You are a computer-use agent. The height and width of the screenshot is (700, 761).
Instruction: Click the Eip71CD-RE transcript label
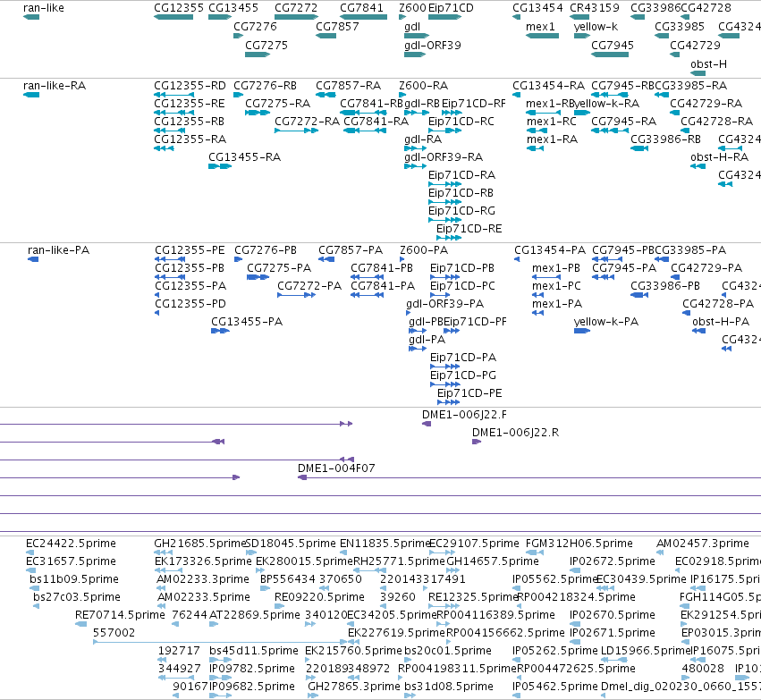[x=469, y=229]
